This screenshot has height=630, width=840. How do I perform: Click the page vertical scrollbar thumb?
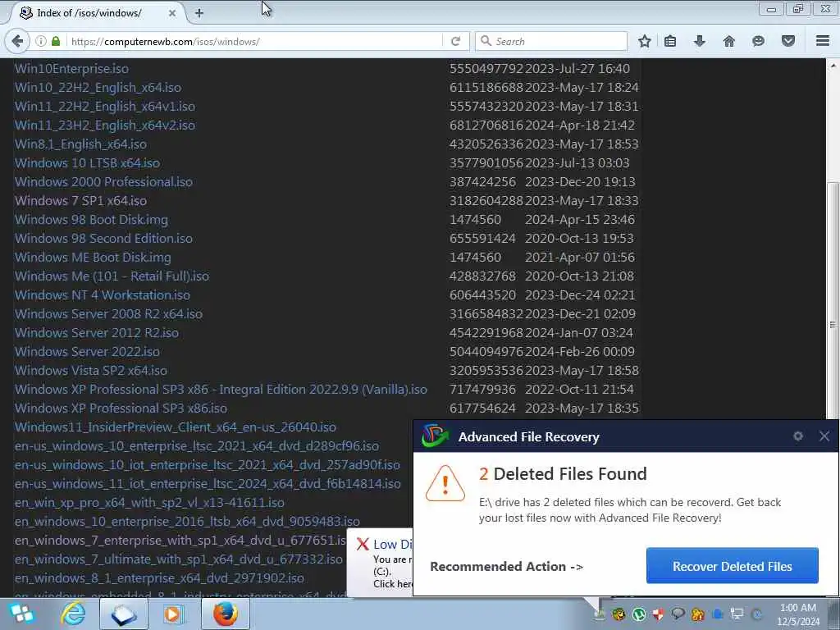833,324
